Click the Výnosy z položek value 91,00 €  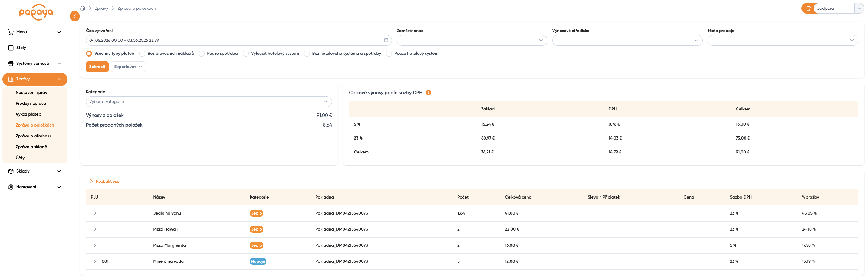pyautogui.click(x=324, y=115)
